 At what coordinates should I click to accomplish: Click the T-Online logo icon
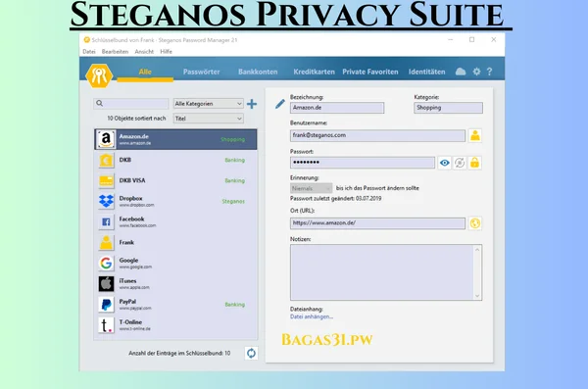pos(106,325)
